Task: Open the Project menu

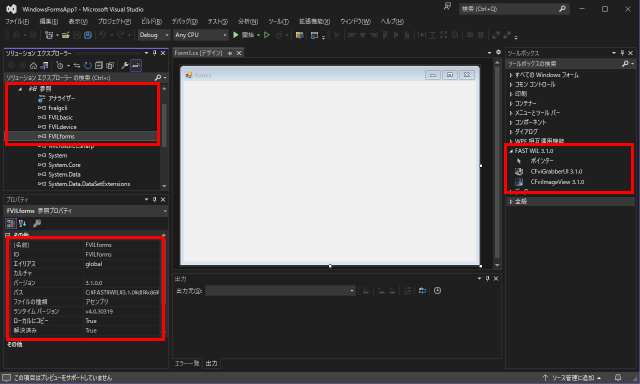Action: [x=114, y=21]
